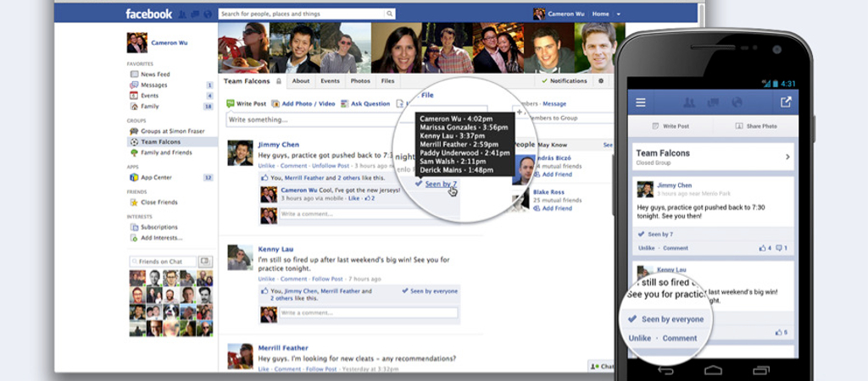Click the search magnifier icon
Image resolution: width=868 pixels, height=381 pixels.
[390, 14]
